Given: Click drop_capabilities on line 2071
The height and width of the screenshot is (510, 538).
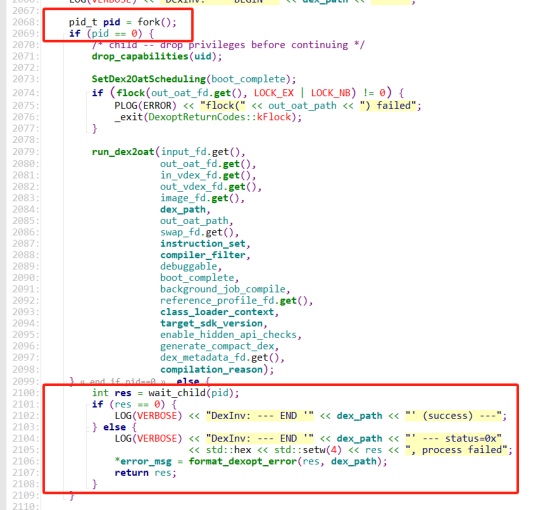Looking at the screenshot, I should coord(140,56).
